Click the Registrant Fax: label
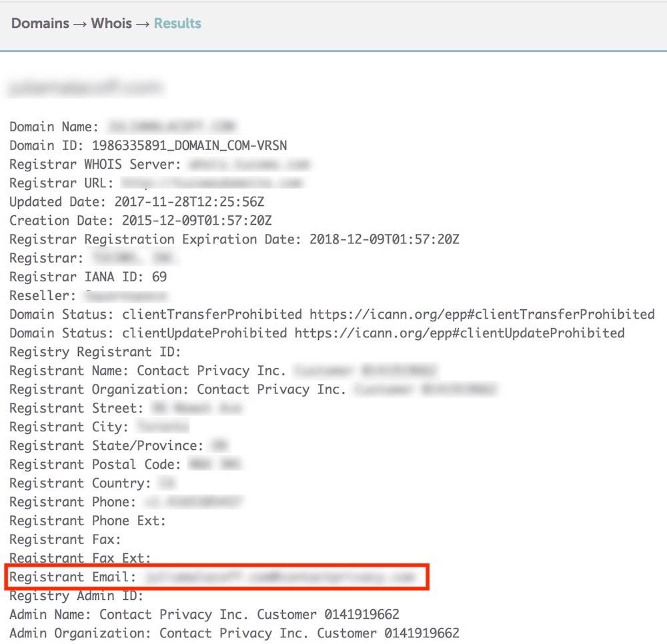This screenshot has width=667, height=644. pos(65,539)
